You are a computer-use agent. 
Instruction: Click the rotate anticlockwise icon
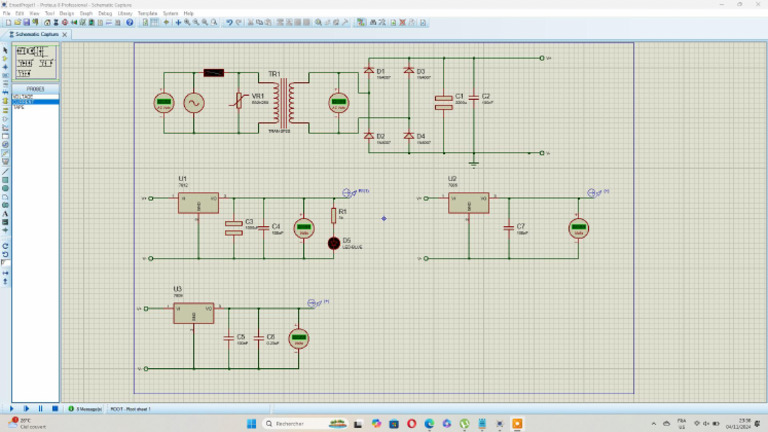[5, 255]
